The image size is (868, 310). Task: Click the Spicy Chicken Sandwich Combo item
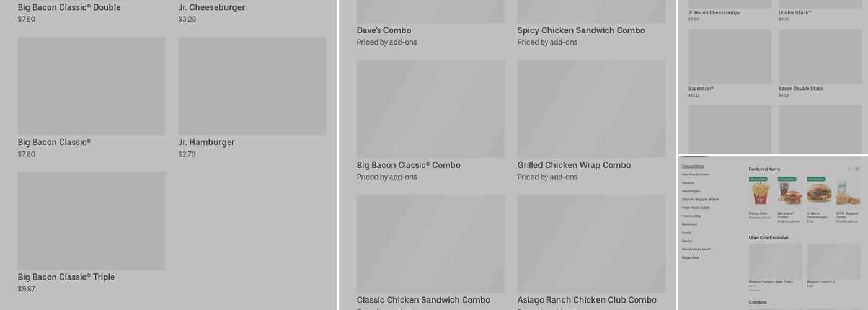[x=591, y=12]
